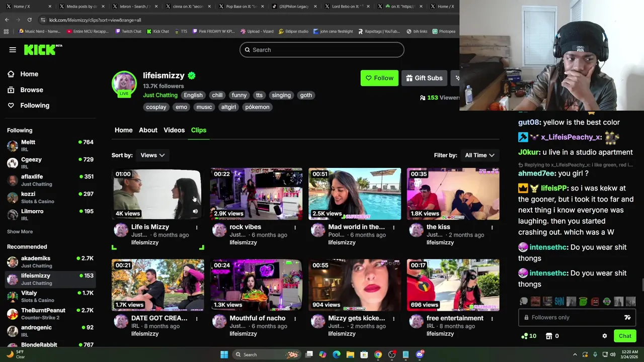Open Photopea bookmark

point(444,31)
